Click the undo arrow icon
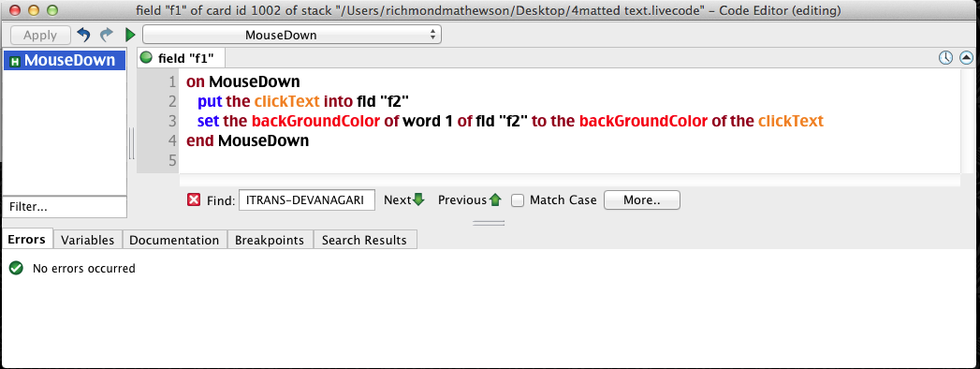The image size is (980, 369). coord(83,35)
